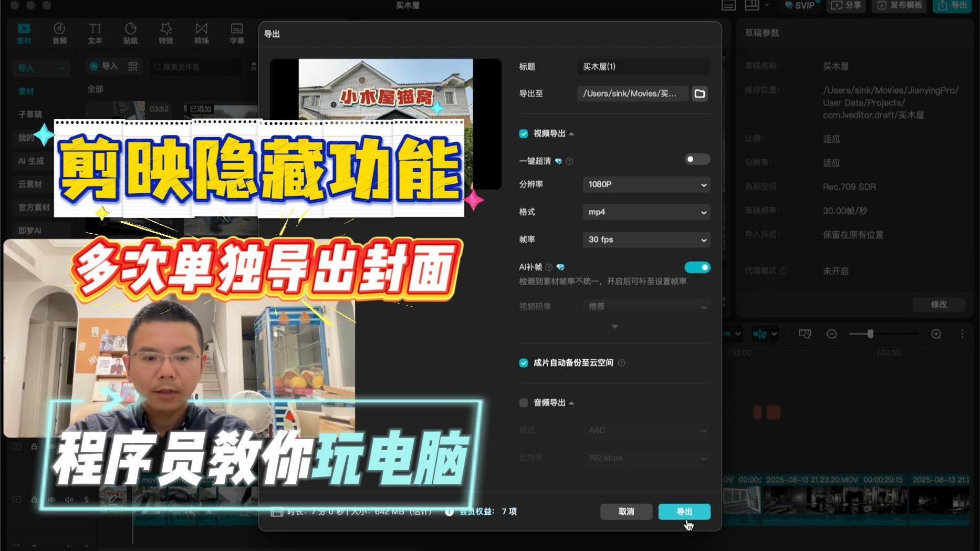Lock the bottom video track

(x=34, y=500)
